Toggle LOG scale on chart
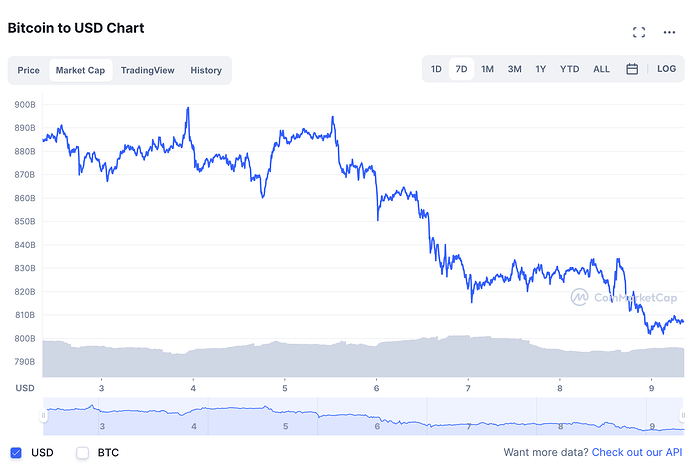Screen dimensions: 690x467 pos(666,70)
